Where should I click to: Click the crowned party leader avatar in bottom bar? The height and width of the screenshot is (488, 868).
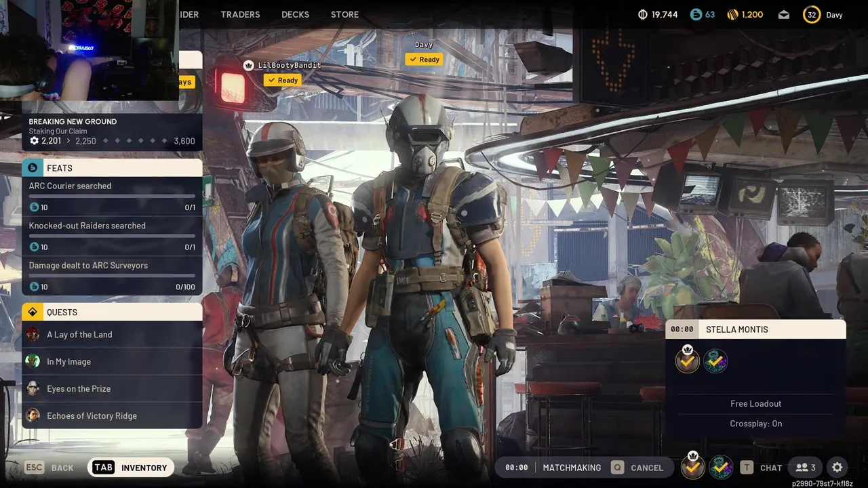click(x=692, y=466)
